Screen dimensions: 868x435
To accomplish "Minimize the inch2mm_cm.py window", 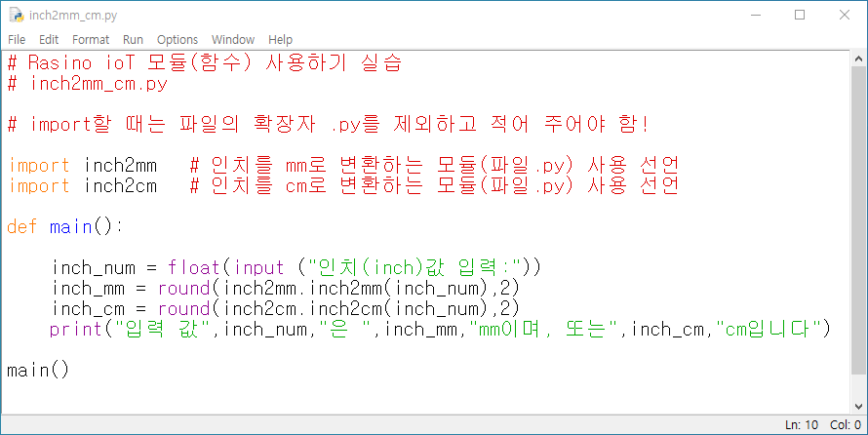I will [x=756, y=15].
